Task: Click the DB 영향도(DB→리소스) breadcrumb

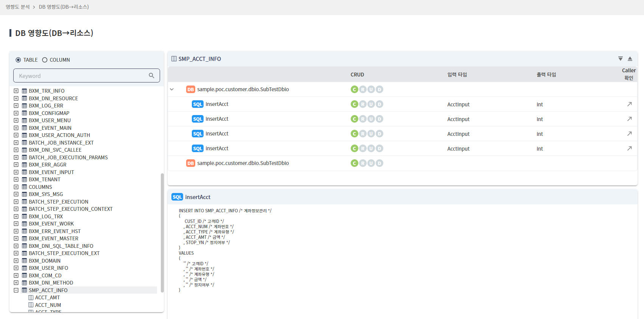Action: (64, 7)
